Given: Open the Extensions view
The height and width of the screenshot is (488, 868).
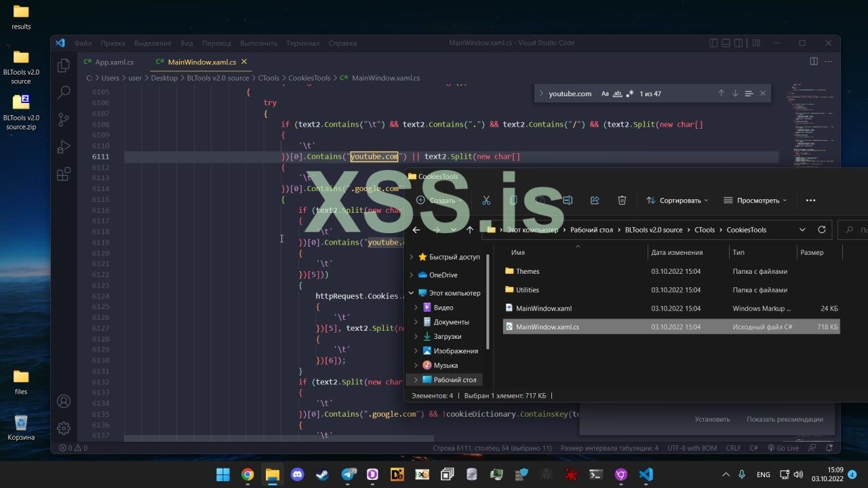Looking at the screenshot, I should pos(64,174).
